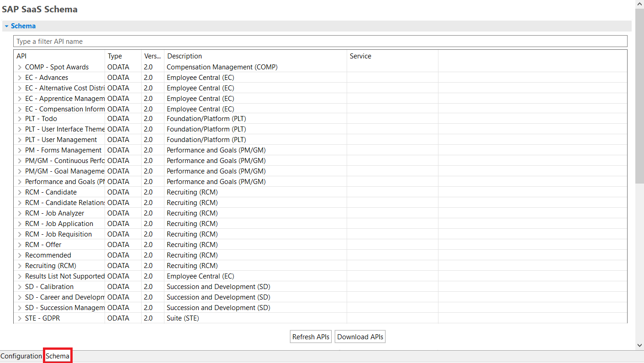Click the Download APIs button

(x=360, y=336)
